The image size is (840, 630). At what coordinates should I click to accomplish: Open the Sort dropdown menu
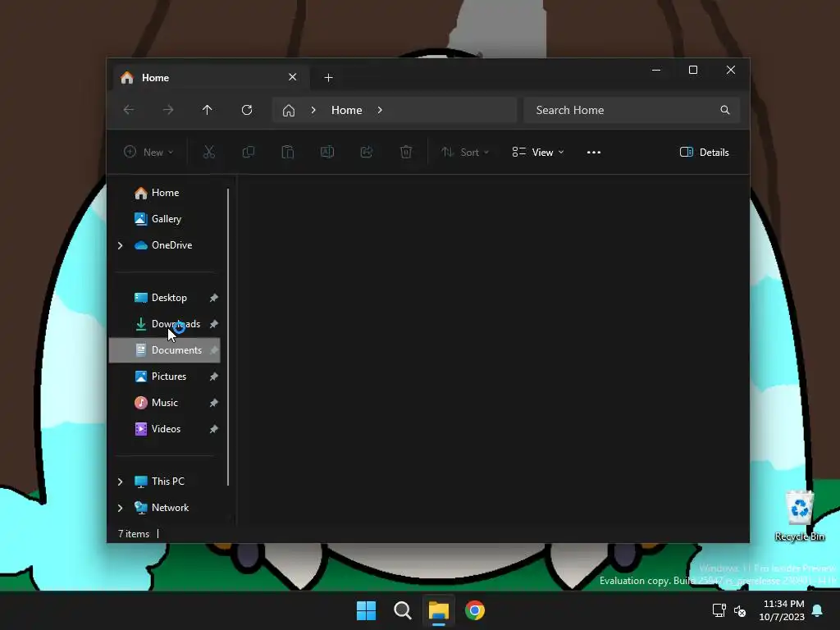[464, 152]
